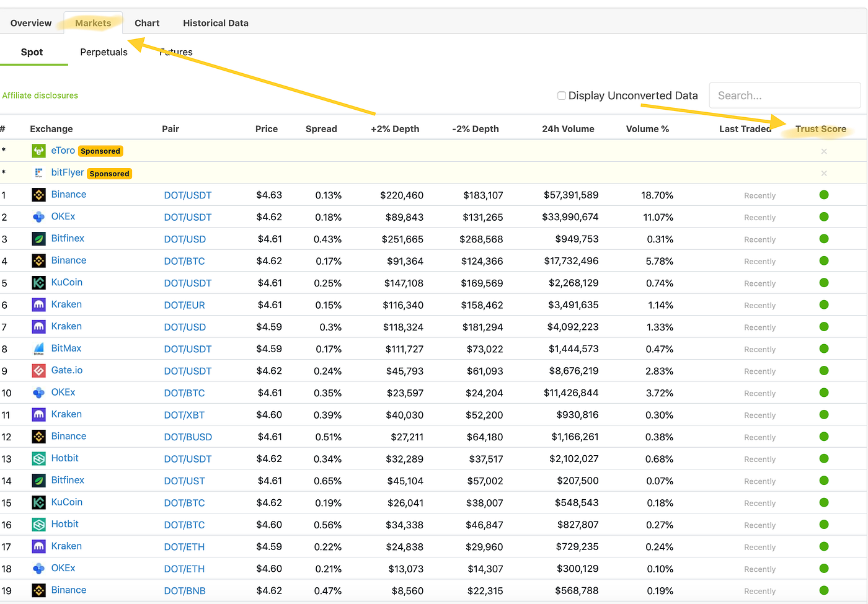
Task: Click the $57,391,589 volume cell
Action: (571, 195)
